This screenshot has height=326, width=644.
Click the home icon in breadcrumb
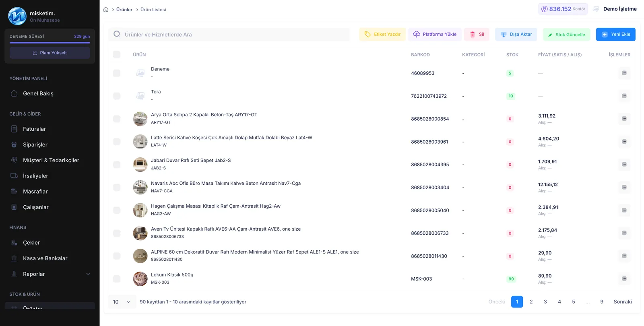coord(106,10)
